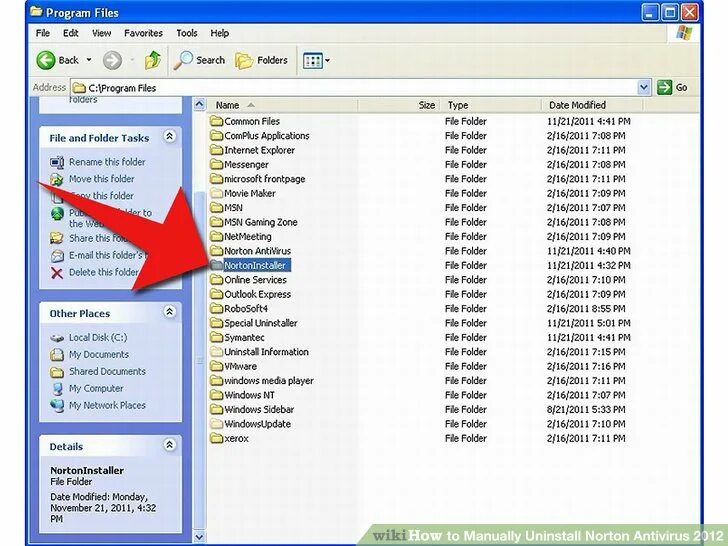Select the MSN folder icon
Viewport: 728px width, 546px height.
(x=216, y=208)
